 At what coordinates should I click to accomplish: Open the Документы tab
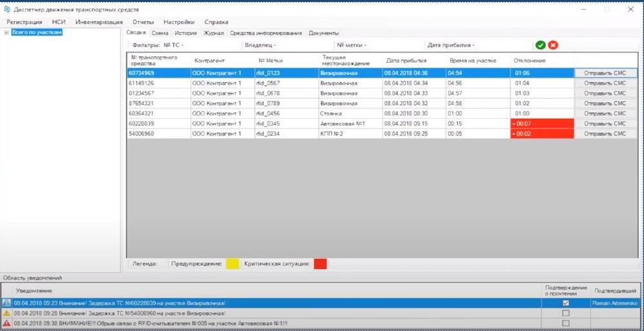point(324,34)
